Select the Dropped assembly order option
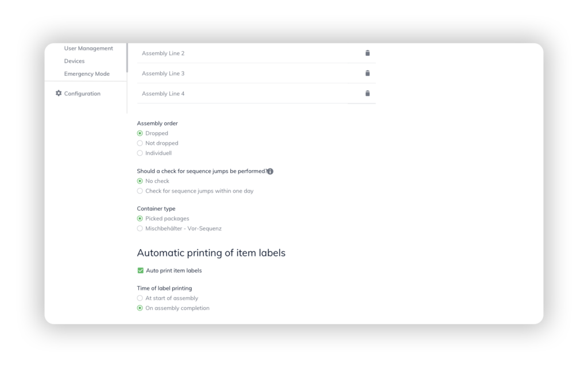This screenshot has width=588, height=368. (140, 133)
